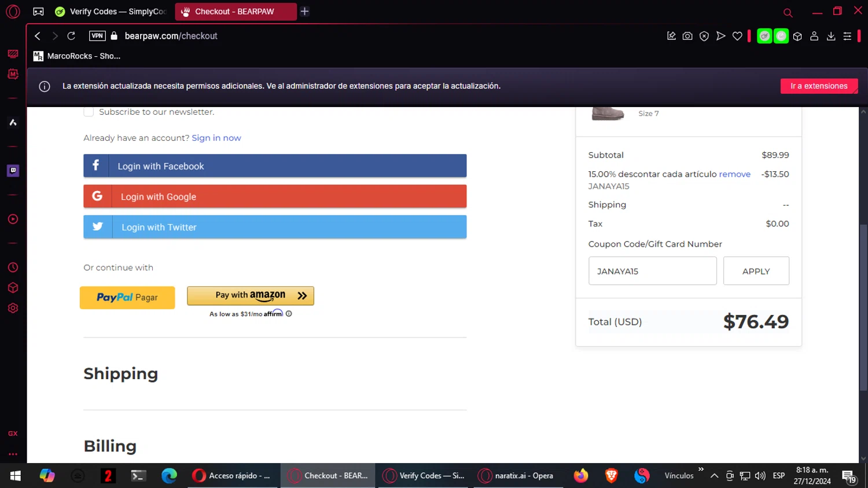The width and height of the screenshot is (868, 488).
Task: Open the MarcoRocks bookmark
Action: tap(77, 56)
